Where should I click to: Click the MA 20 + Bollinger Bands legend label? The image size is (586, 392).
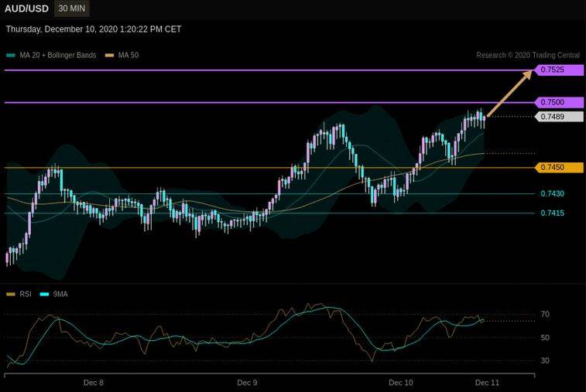coord(58,55)
